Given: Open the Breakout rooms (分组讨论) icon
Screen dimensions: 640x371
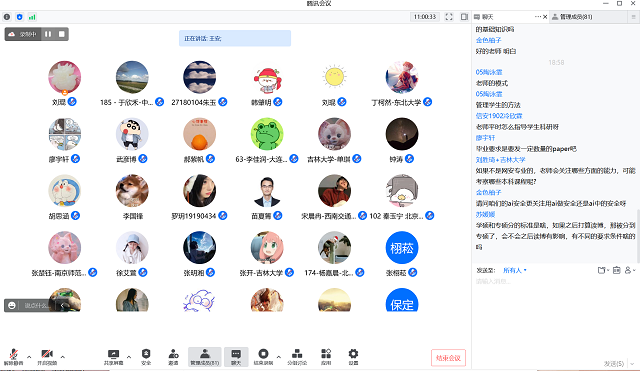Looking at the screenshot, I should 297,356.
